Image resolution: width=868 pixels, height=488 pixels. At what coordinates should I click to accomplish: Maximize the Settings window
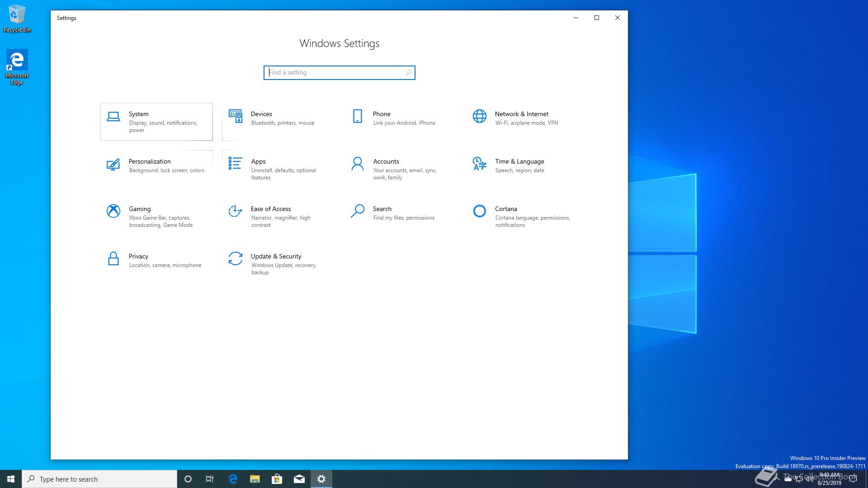point(597,18)
